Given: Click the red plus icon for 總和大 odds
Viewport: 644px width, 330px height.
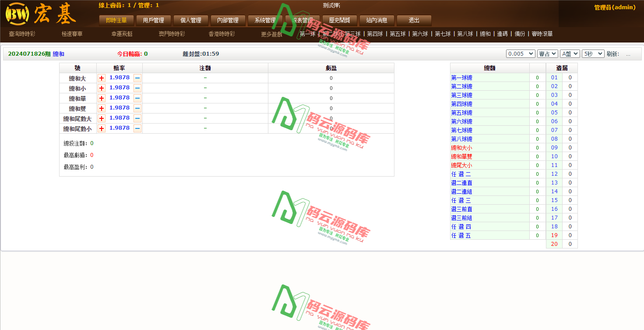Looking at the screenshot, I should pos(101,78).
